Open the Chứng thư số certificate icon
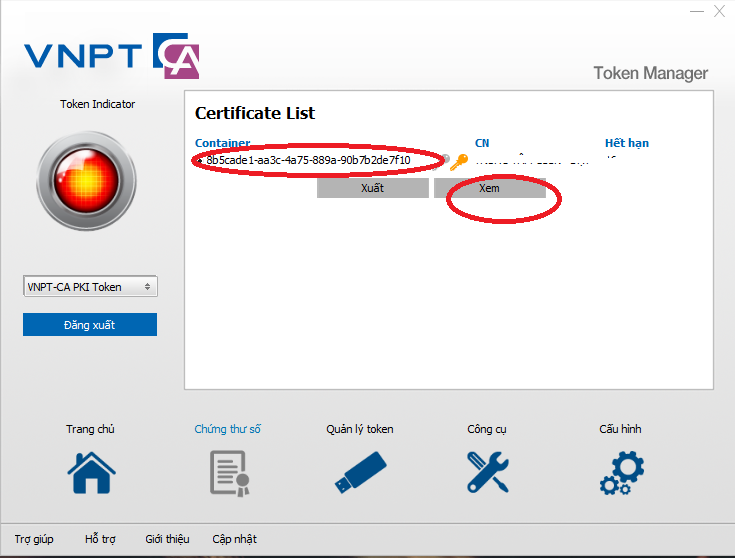Image resolution: width=735 pixels, height=558 pixels. pos(227,472)
